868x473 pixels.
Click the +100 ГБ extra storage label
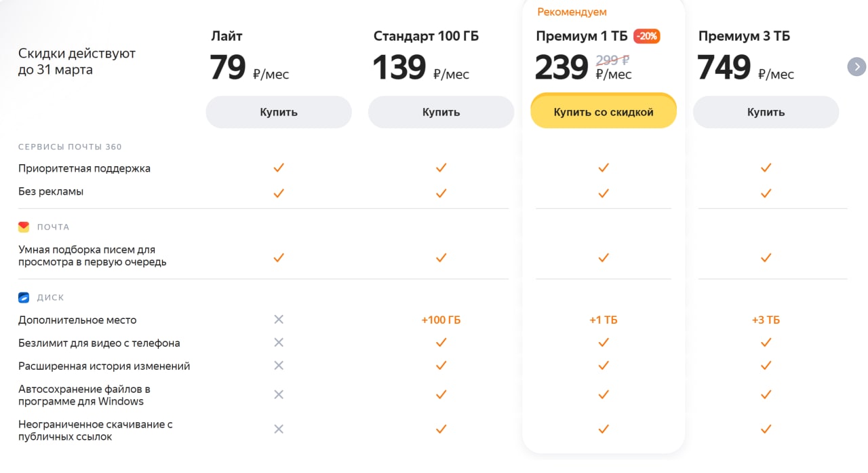click(441, 320)
